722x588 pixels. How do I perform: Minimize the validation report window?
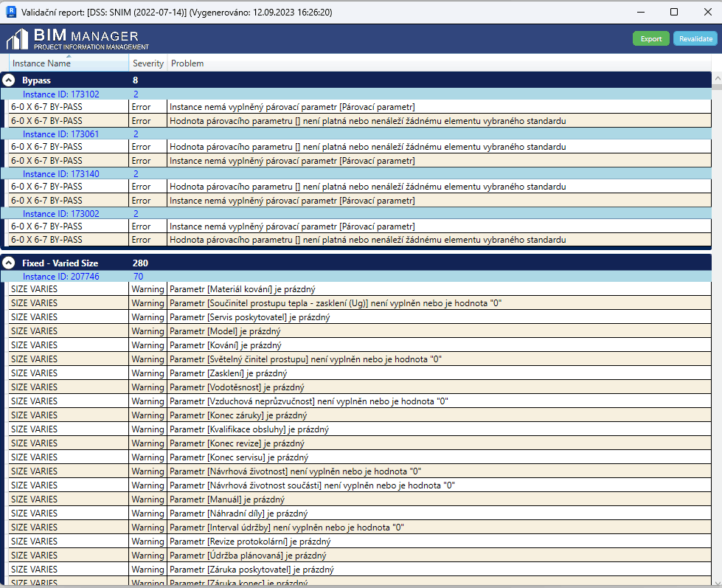[x=639, y=12]
